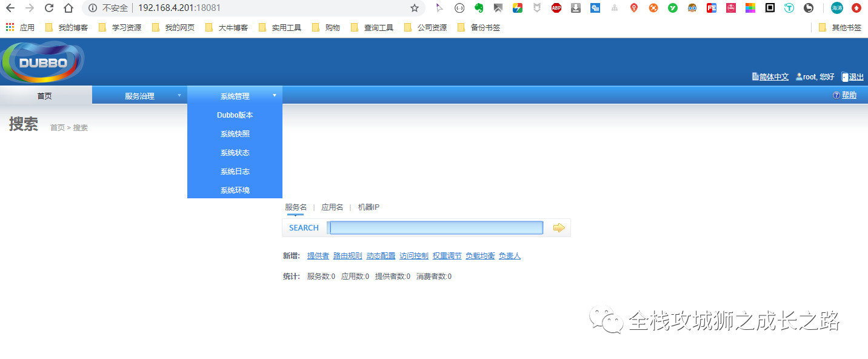Click the orange search arrow button
This screenshot has height=359, width=868.
click(x=559, y=228)
